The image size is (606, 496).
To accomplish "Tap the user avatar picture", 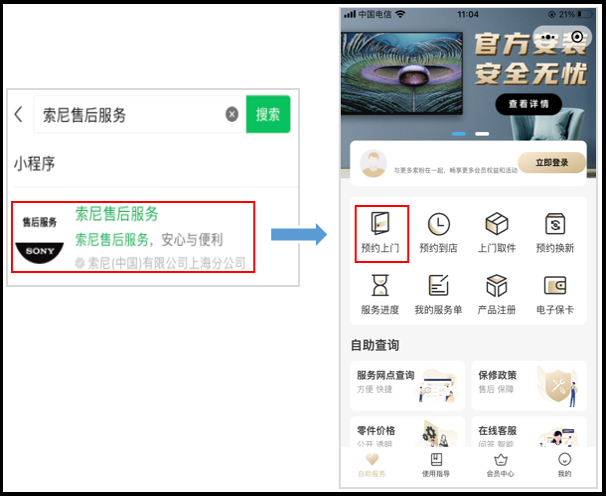I will click(x=373, y=164).
